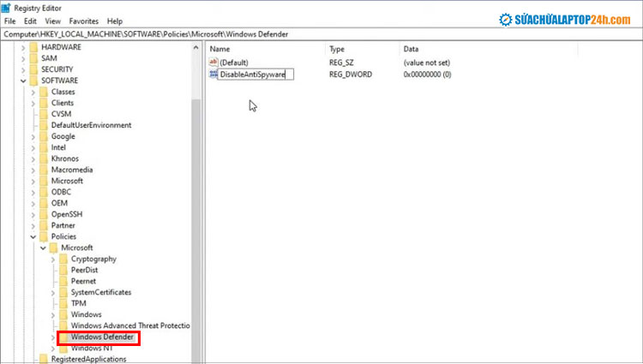The image size is (643, 364).
Task: Open the Favorites menu
Action: click(x=85, y=21)
